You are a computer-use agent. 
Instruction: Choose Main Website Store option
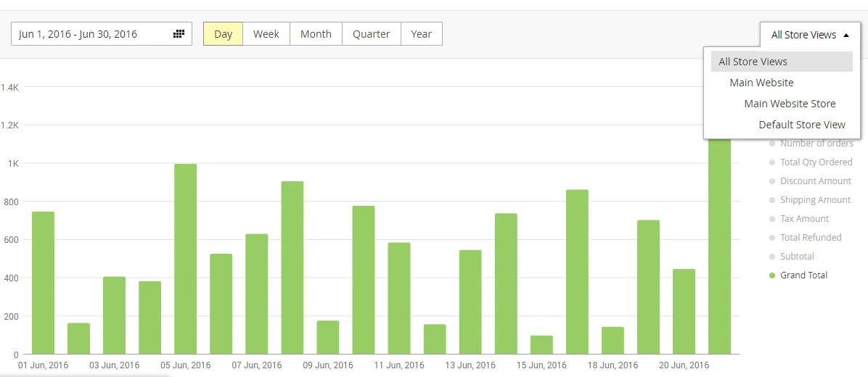pyautogui.click(x=790, y=104)
